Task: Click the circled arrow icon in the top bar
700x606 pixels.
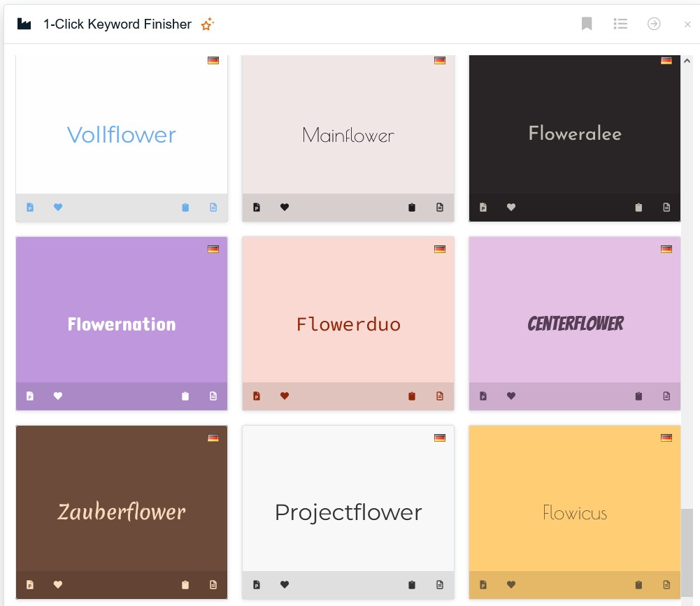Action: tap(654, 24)
